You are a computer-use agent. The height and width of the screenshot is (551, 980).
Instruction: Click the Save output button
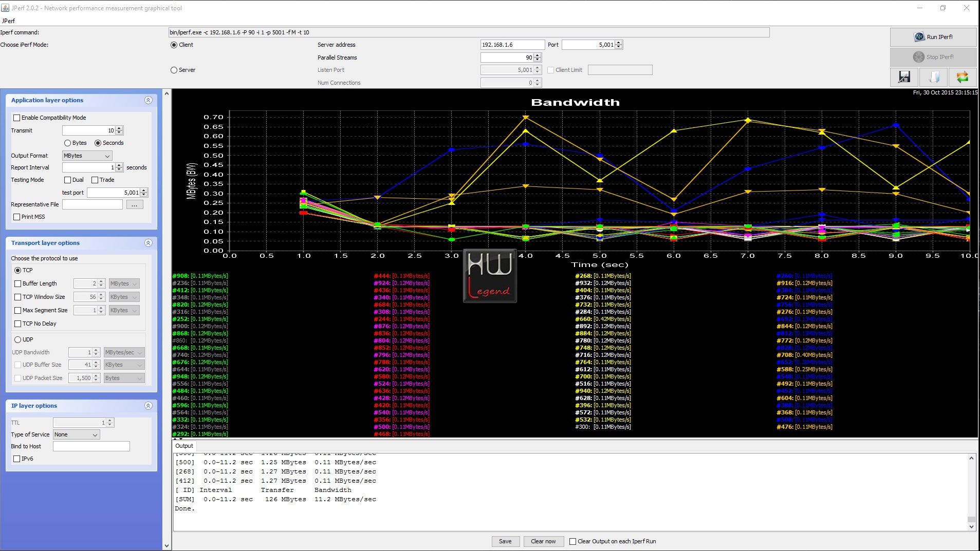(x=505, y=541)
